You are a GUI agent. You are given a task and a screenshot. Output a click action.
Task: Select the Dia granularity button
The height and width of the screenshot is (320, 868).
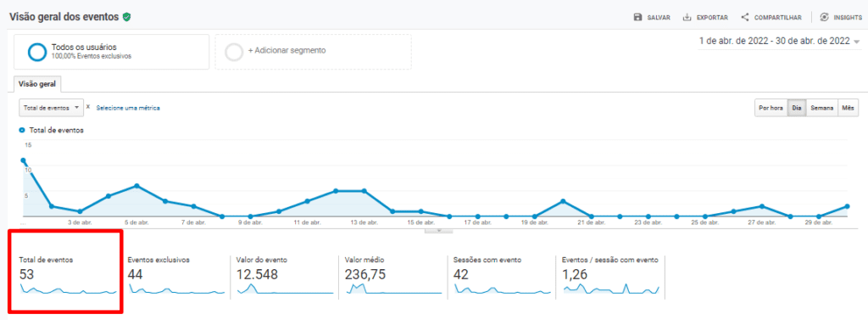tap(797, 108)
